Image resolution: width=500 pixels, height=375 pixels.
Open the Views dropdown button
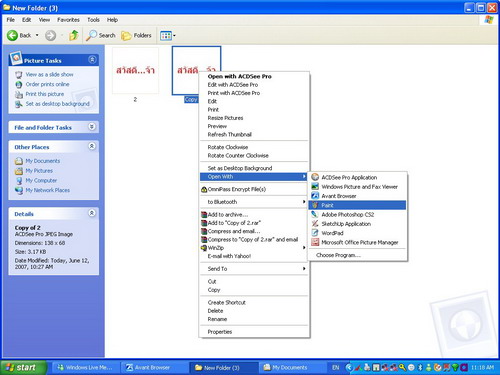[x=168, y=35]
